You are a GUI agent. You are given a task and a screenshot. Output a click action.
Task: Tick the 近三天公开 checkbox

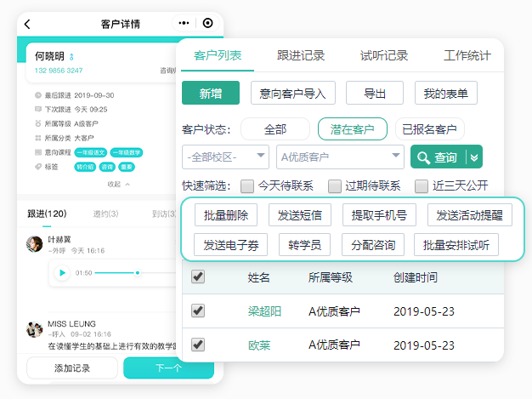422,186
